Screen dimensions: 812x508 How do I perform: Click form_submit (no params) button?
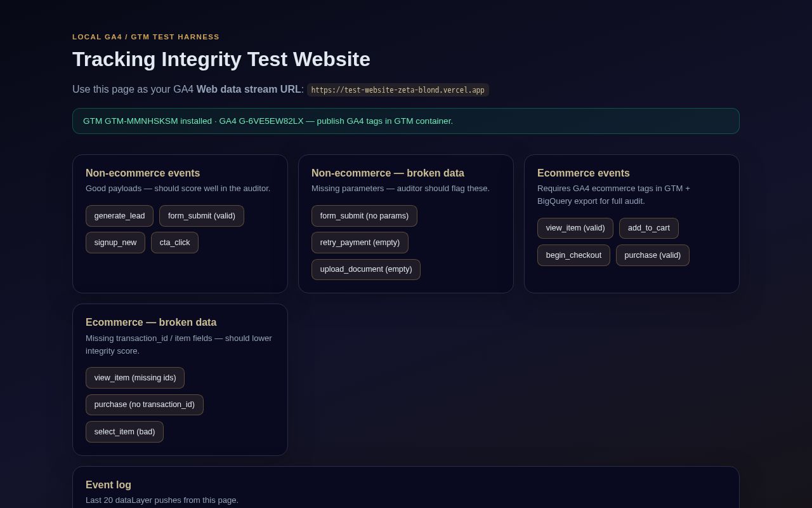pos(364,216)
